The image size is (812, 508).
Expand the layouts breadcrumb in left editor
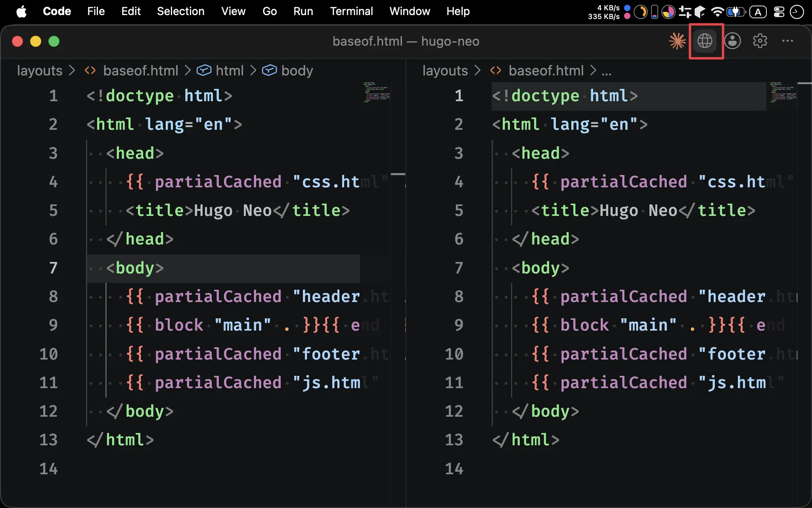(x=40, y=70)
